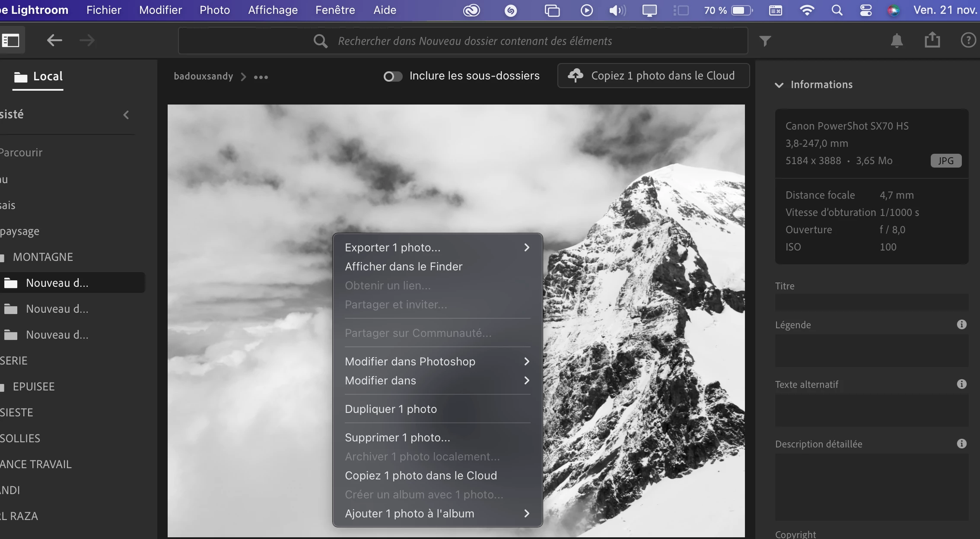Click the Creative Cloud menu bar icon
The height and width of the screenshot is (539, 980).
471,10
